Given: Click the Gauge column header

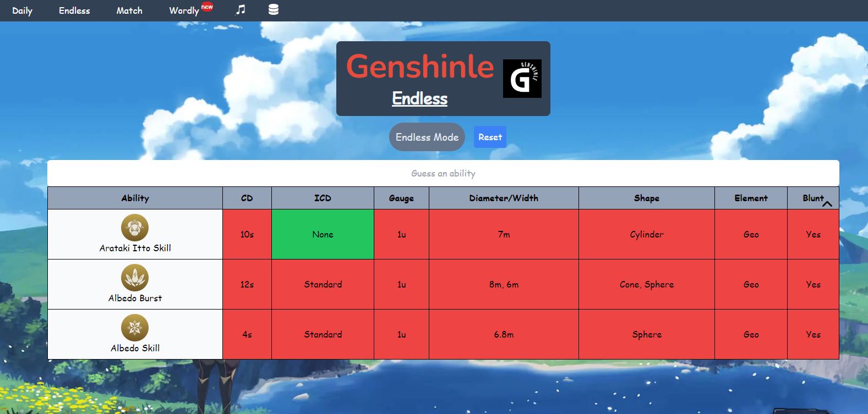Looking at the screenshot, I should click(401, 198).
